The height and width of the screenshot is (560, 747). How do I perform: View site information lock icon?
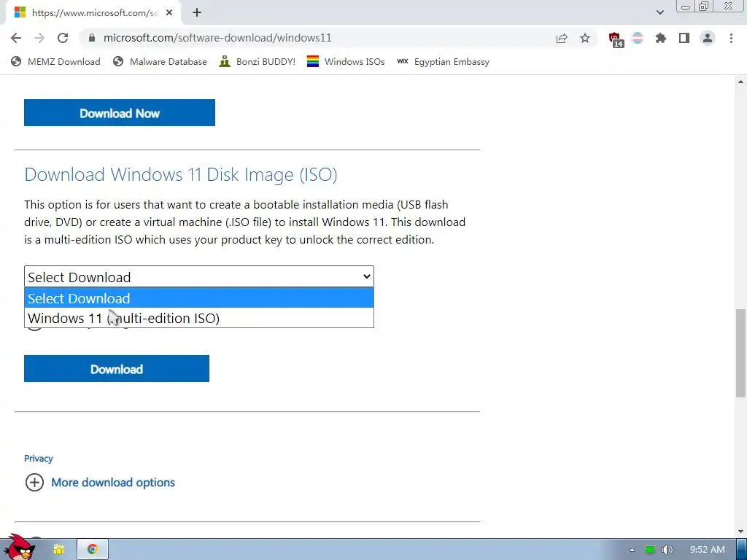coord(92,38)
